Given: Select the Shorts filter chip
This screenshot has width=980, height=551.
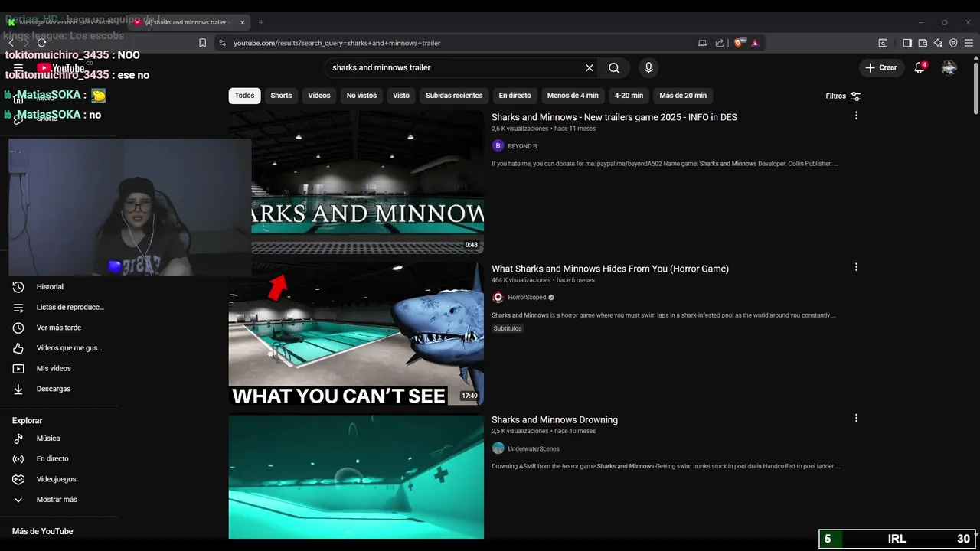Looking at the screenshot, I should click(281, 96).
